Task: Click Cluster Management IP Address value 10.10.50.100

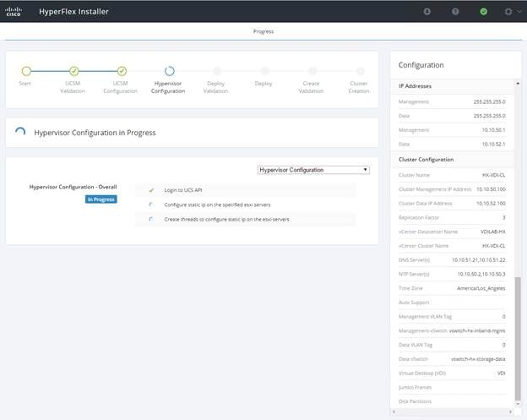Action: 491,189
